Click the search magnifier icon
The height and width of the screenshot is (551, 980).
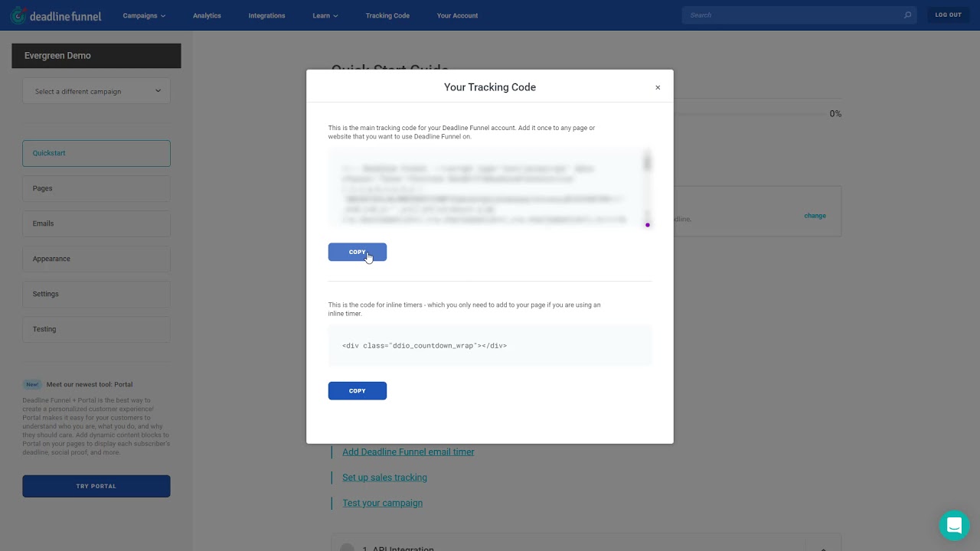(907, 15)
